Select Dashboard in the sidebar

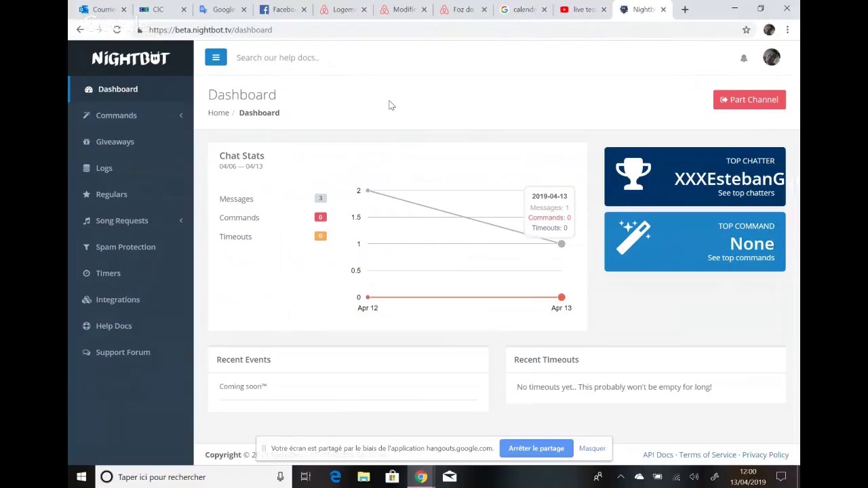[130, 89]
